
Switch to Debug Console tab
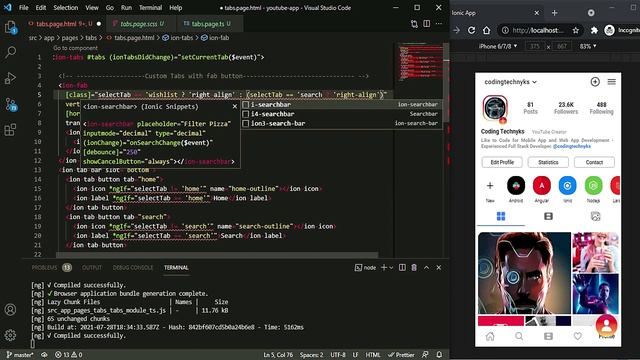pyautogui.click(x=133, y=267)
